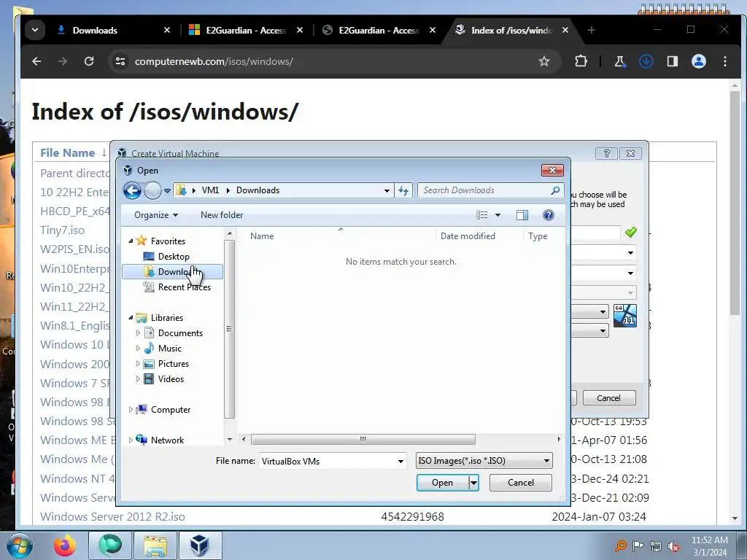Switch to first E2Guardian tab

pos(245,31)
